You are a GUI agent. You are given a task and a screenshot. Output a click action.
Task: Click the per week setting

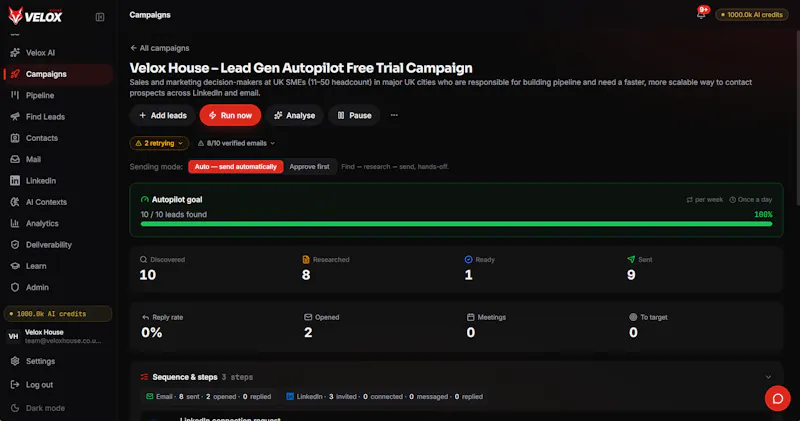(705, 200)
